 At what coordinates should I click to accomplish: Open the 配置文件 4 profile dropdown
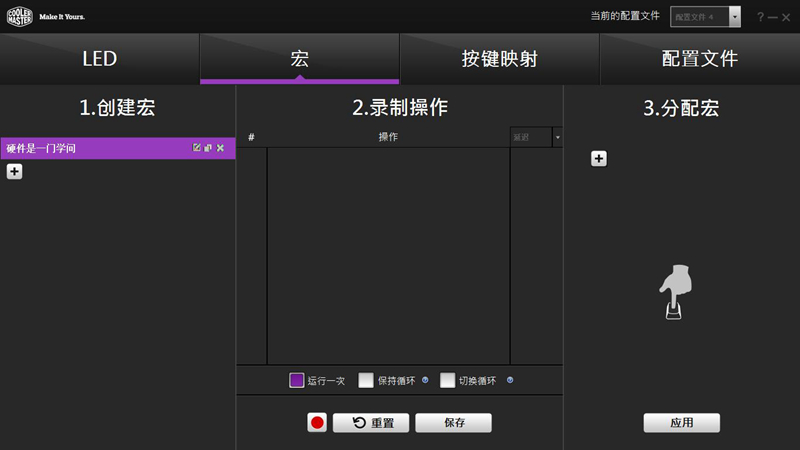coord(735,17)
